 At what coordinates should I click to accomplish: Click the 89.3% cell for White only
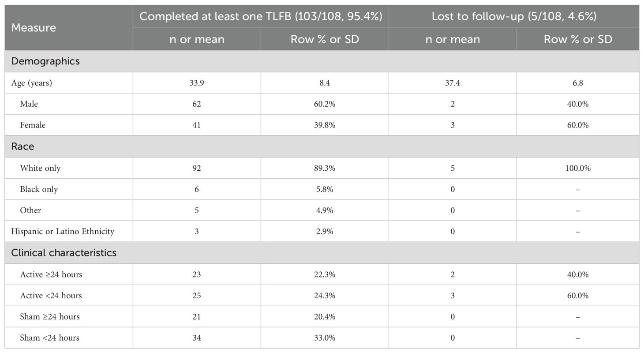pos(324,168)
